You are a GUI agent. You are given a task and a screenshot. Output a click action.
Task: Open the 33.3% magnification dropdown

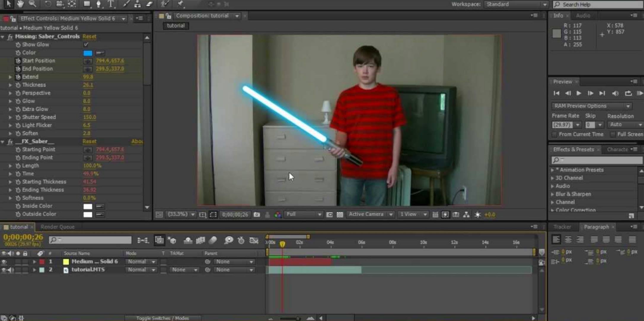(181, 214)
